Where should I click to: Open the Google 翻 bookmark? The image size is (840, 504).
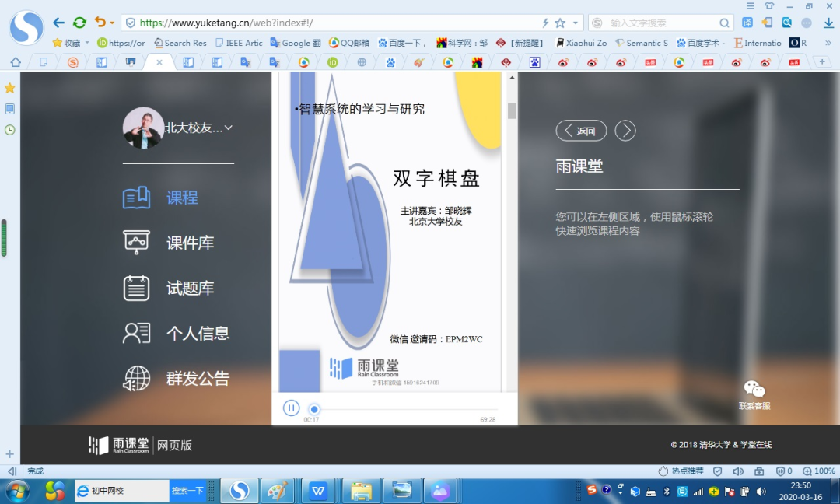296,43
